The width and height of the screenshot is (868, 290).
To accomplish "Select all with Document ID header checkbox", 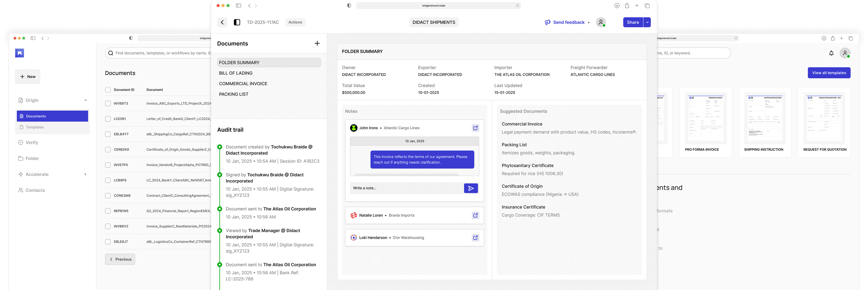I will pyautogui.click(x=108, y=90).
